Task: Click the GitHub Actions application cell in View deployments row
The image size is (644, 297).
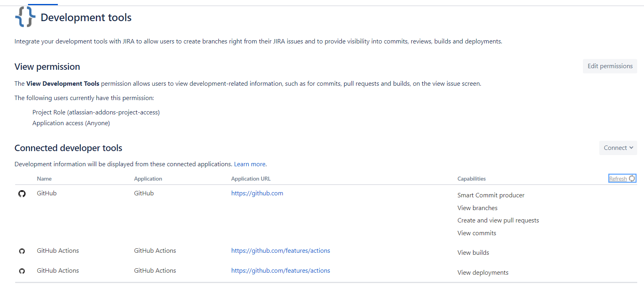Action: pyautogui.click(x=155, y=271)
